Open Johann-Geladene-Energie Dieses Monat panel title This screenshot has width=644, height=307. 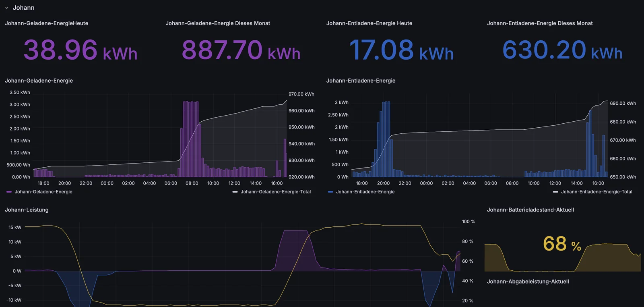click(218, 23)
